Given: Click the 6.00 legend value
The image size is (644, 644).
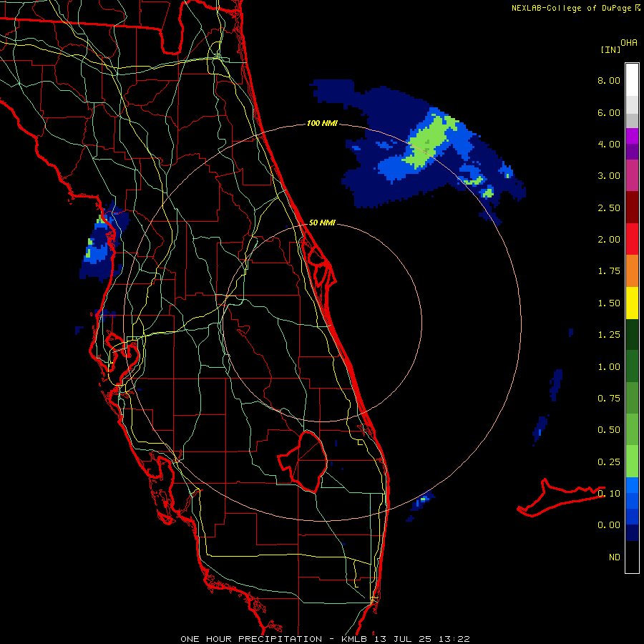Looking at the screenshot, I should tap(609, 112).
